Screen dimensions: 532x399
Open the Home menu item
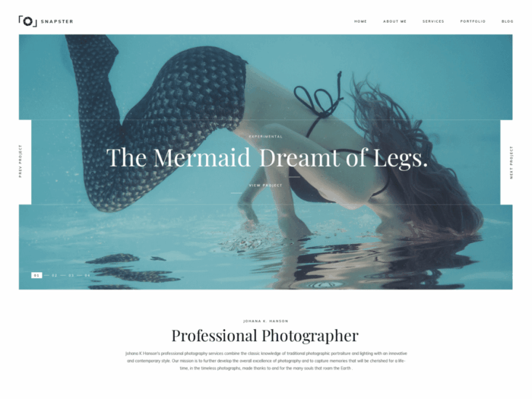[360, 21]
